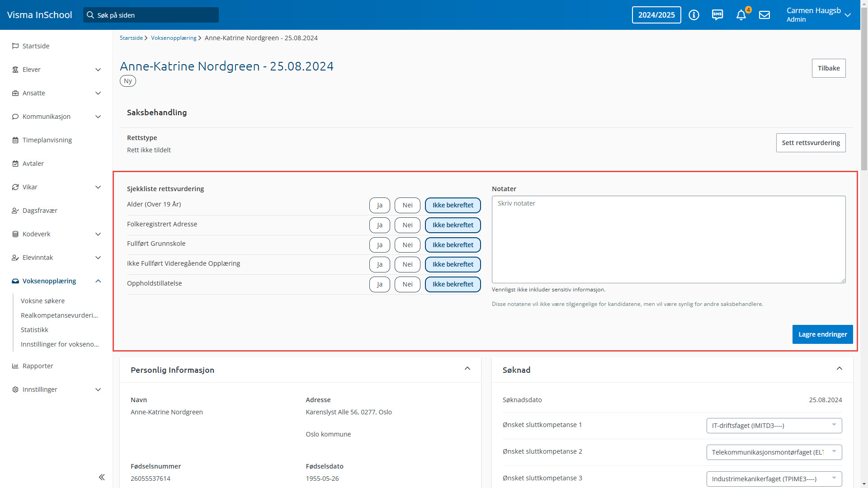Click the page vertical scrollbar
Screen dimensions: 868x488
[x=864, y=90]
